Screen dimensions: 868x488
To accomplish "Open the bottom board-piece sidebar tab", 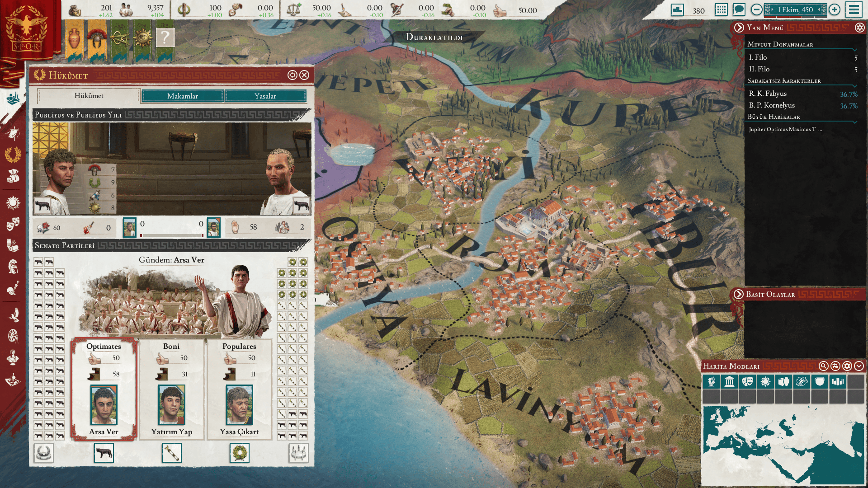I will (13, 380).
